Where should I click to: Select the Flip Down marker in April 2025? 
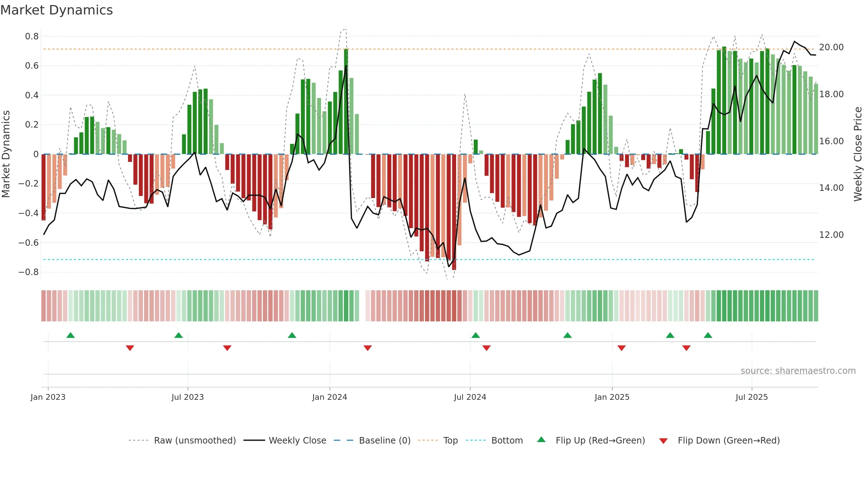686,348
